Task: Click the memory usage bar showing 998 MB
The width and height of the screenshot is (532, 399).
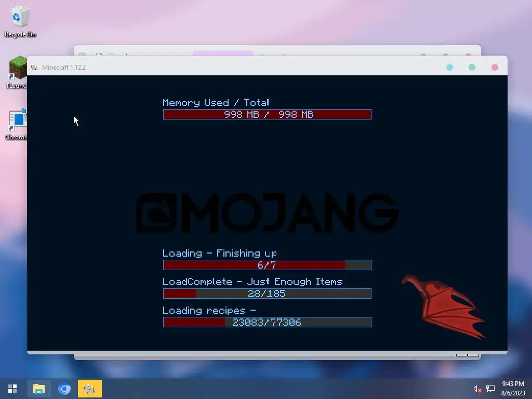Action: click(267, 114)
